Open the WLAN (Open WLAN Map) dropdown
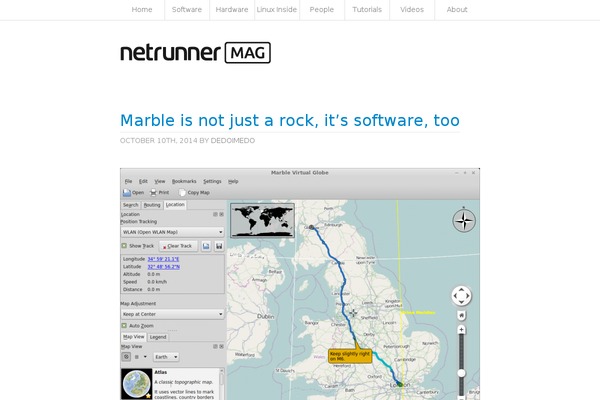 tap(172, 232)
